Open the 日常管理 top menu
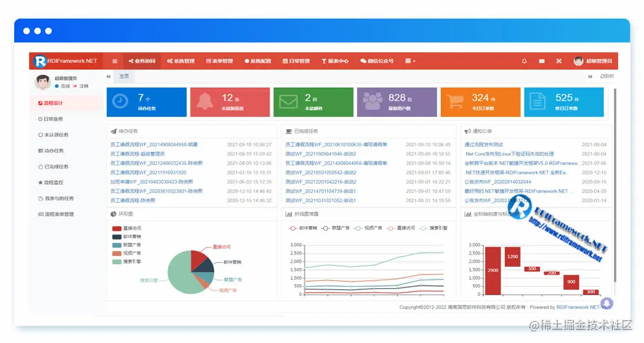The height and width of the screenshot is (343, 644). click(296, 61)
